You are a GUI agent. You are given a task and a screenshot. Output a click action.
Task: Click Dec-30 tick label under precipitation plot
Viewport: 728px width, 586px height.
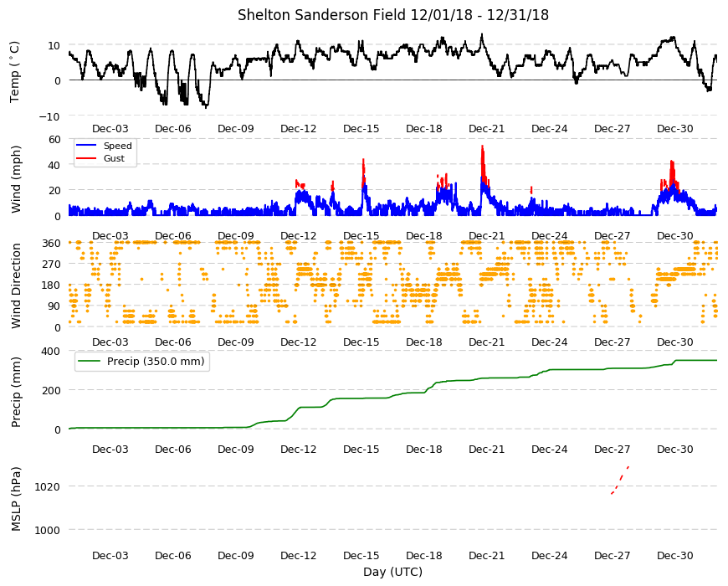[x=674, y=449]
